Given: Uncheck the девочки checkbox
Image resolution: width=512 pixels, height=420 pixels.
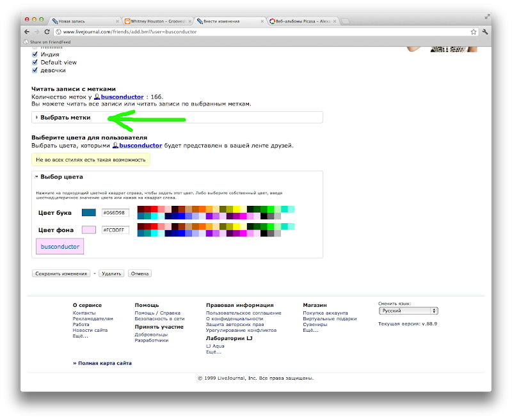Looking at the screenshot, I should coord(35,70).
